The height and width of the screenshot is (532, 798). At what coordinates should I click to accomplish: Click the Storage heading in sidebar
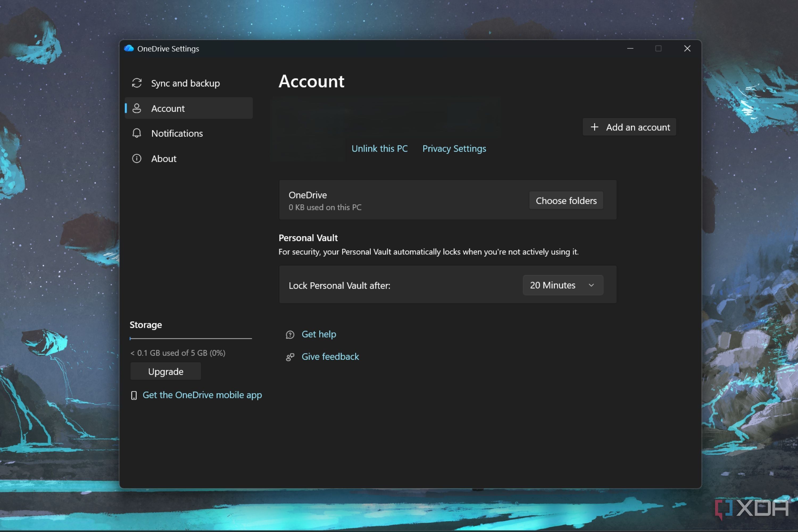pos(146,325)
